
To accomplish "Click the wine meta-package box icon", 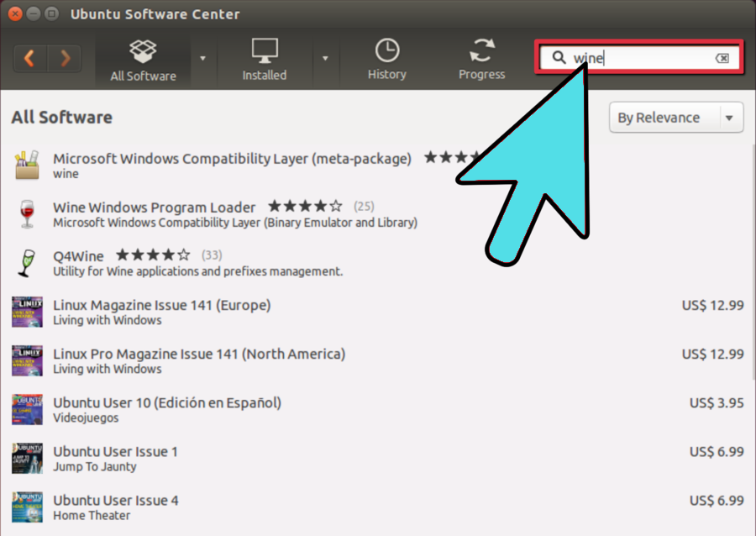I will point(27,165).
